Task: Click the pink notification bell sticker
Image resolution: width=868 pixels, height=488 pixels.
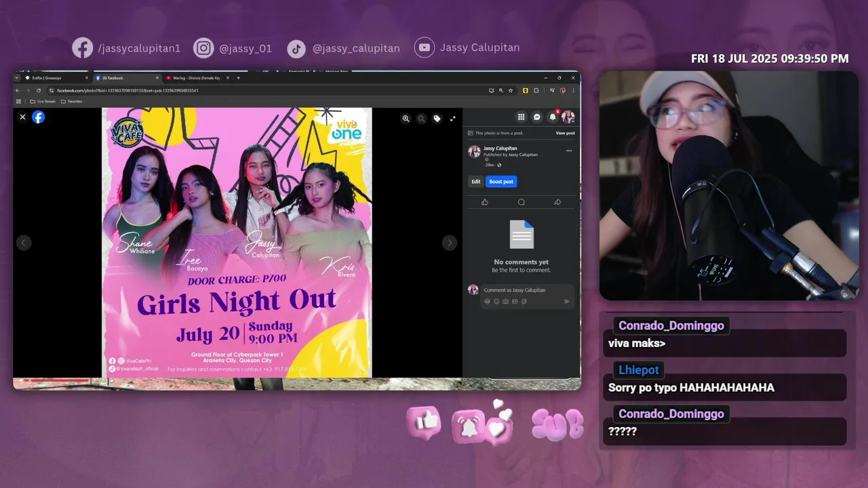Action: [468, 426]
